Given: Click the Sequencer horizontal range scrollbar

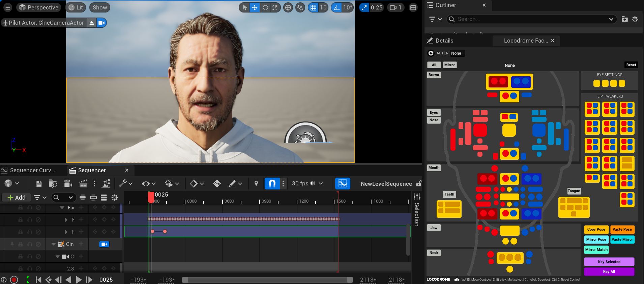Looking at the screenshot, I should pyautogui.click(x=267, y=280).
